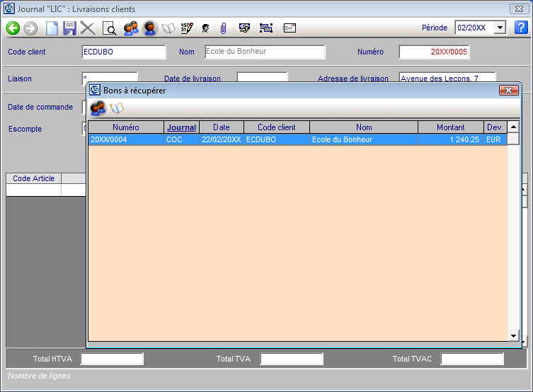Click the Montant column header

click(x=450, y=127)
